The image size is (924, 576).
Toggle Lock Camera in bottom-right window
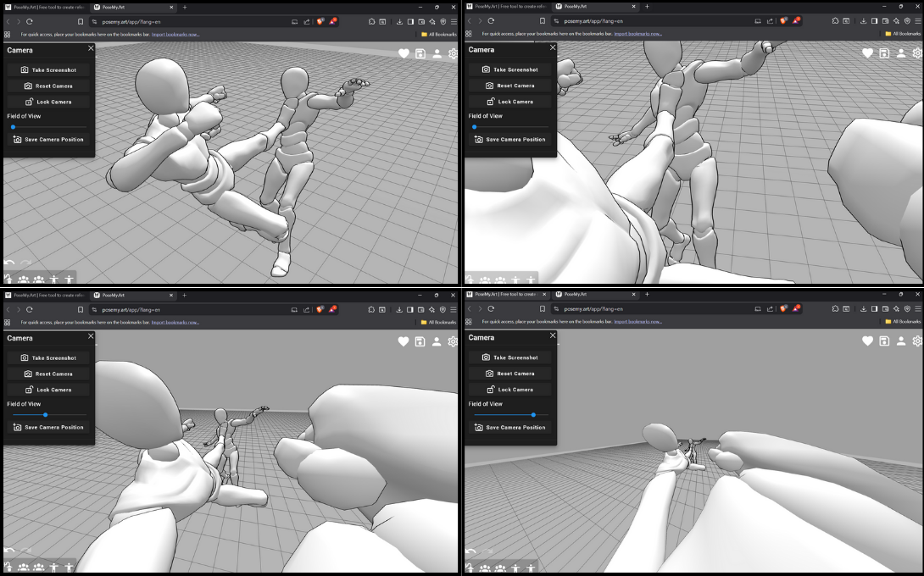click(509, 390)
